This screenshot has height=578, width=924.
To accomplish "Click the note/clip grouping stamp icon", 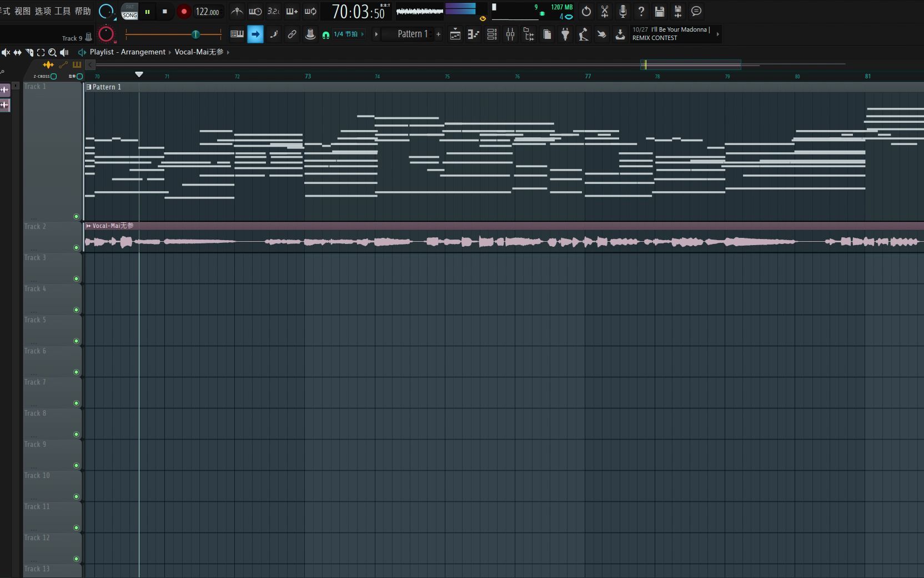I will (x=310, y=34).
